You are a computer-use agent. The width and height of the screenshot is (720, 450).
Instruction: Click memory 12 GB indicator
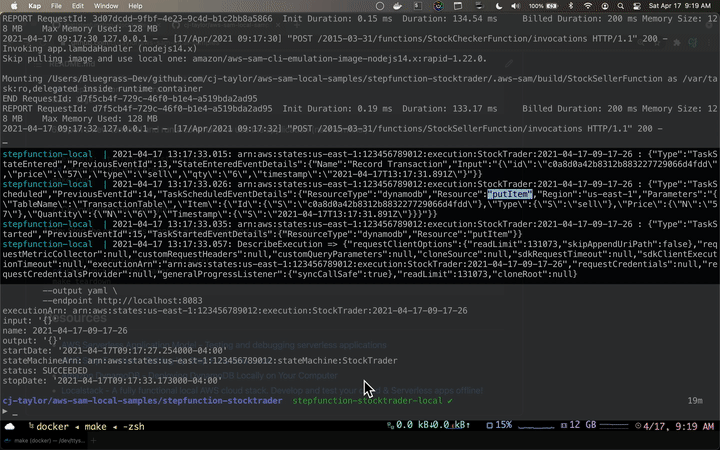coord(579,425)
